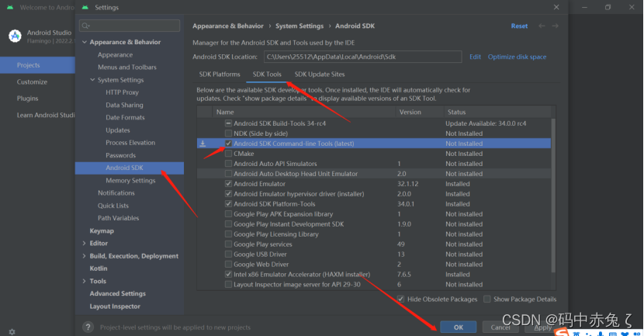
Task: Open Process Elevation settings
Action: point(130,143)
